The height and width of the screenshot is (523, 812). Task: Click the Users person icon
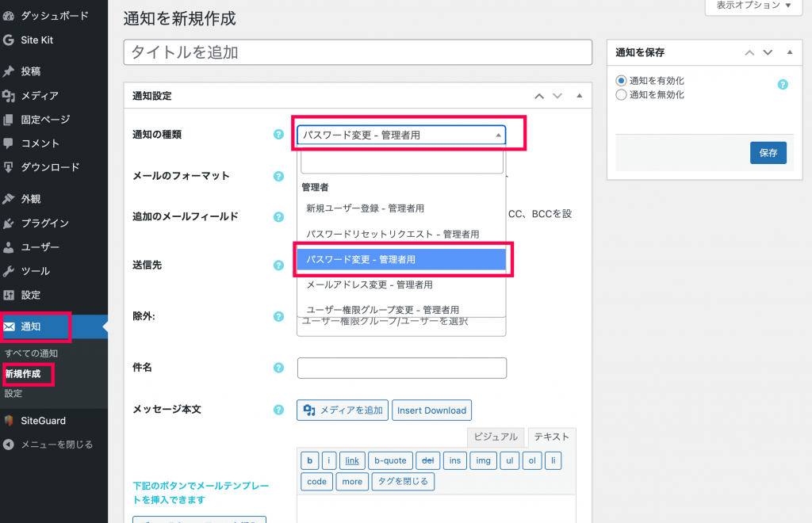[x=8, y=247]
